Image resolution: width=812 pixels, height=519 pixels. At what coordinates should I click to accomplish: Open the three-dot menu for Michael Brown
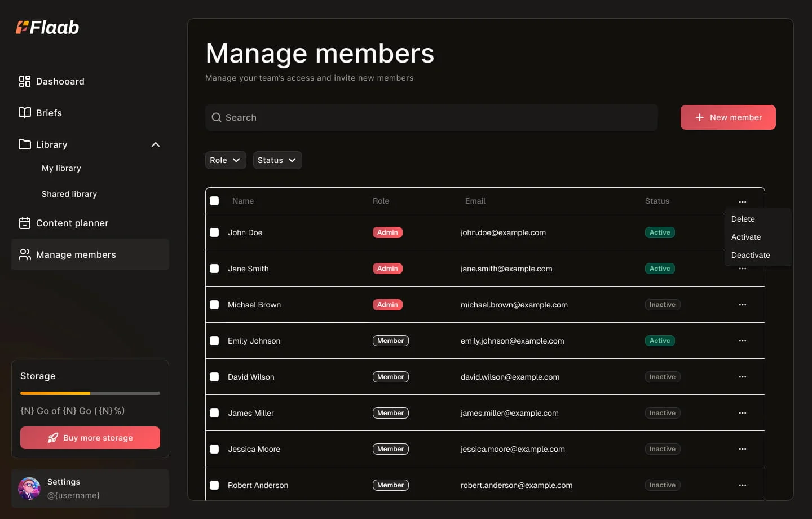pos(742,305)
